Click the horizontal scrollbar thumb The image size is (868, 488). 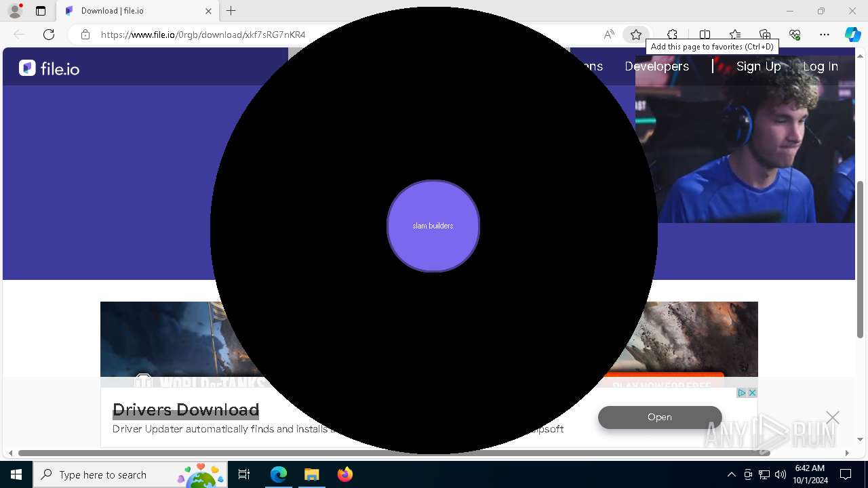(393, 453)
